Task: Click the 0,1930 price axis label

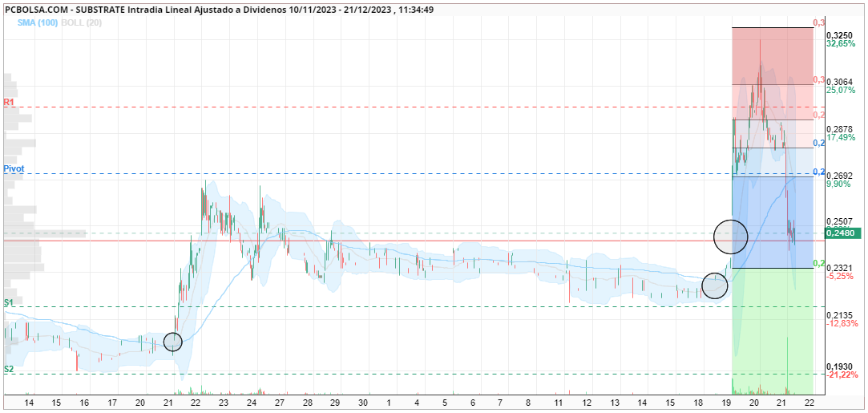Action: point(838,366)
